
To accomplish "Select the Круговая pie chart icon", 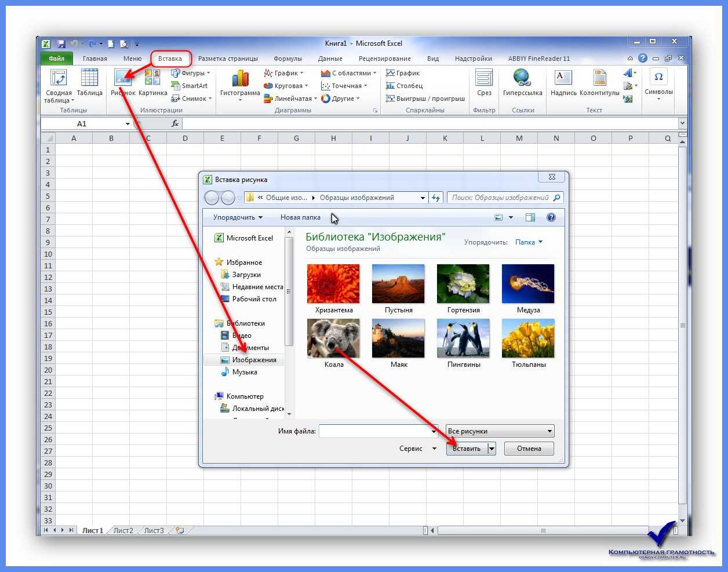I will pyautogui.click(x=268, y=86).
